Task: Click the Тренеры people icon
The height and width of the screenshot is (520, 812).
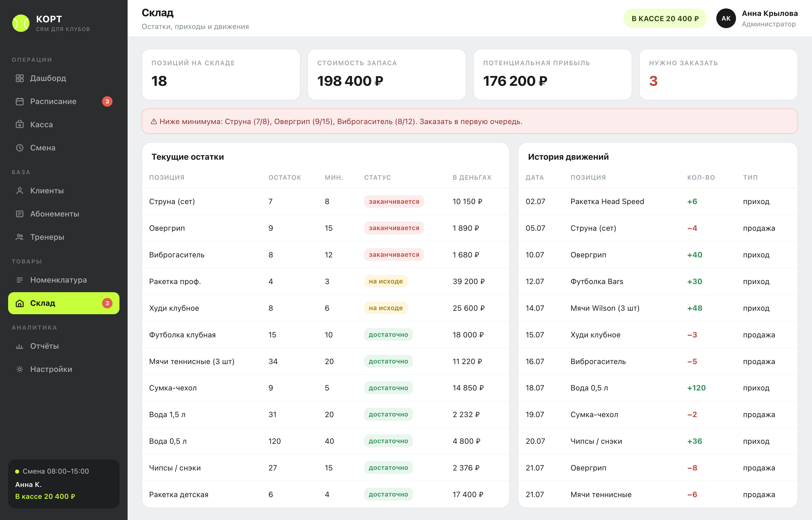Action: [20, 237]
